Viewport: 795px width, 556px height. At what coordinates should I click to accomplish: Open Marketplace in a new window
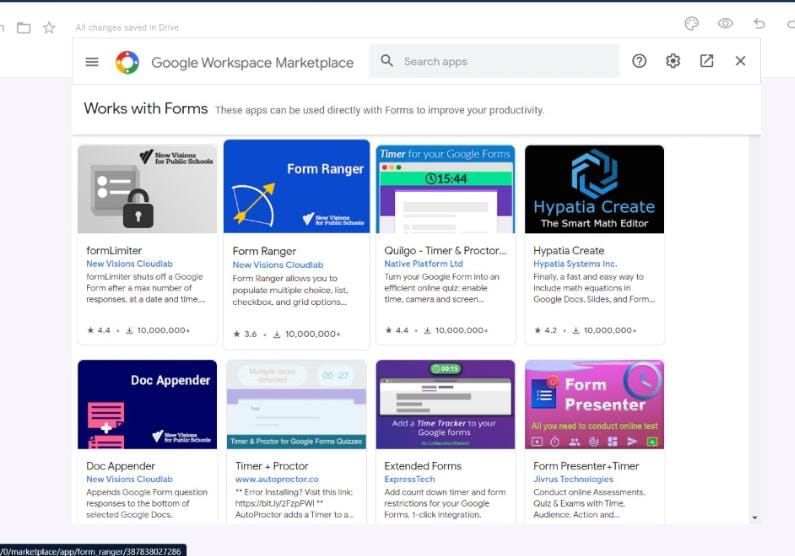click(x=707, y=61)
